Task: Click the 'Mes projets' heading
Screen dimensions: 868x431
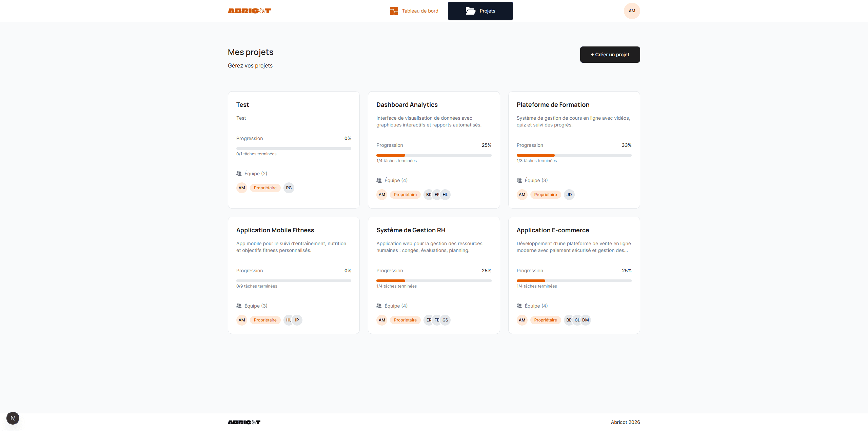Action: (251, 52)
